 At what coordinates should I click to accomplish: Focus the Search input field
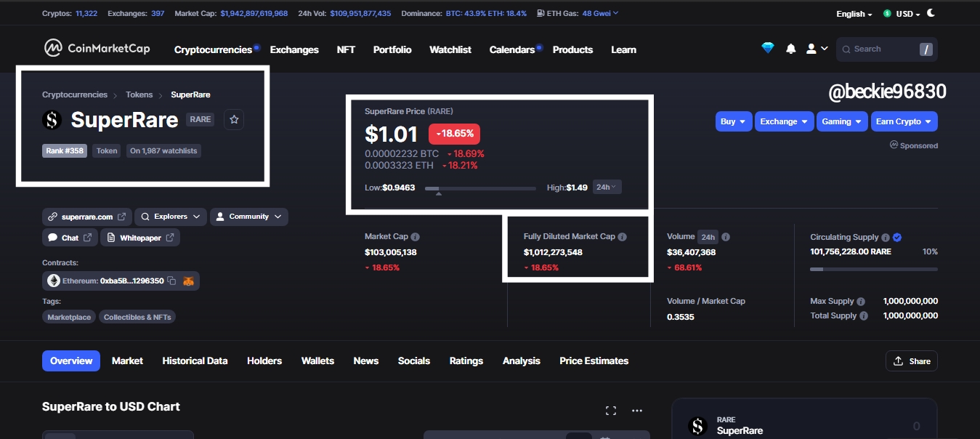pyautogui.click(x=886, y=49)
